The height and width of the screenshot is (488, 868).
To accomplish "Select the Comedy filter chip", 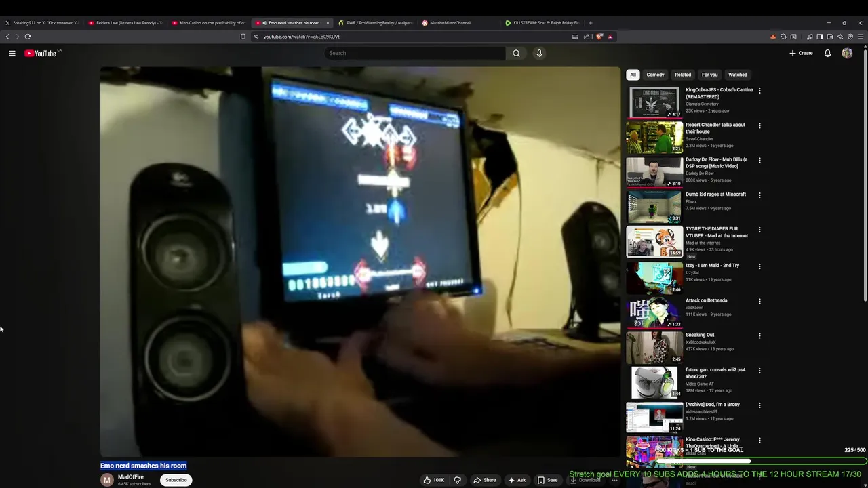I will click(655, 75).
